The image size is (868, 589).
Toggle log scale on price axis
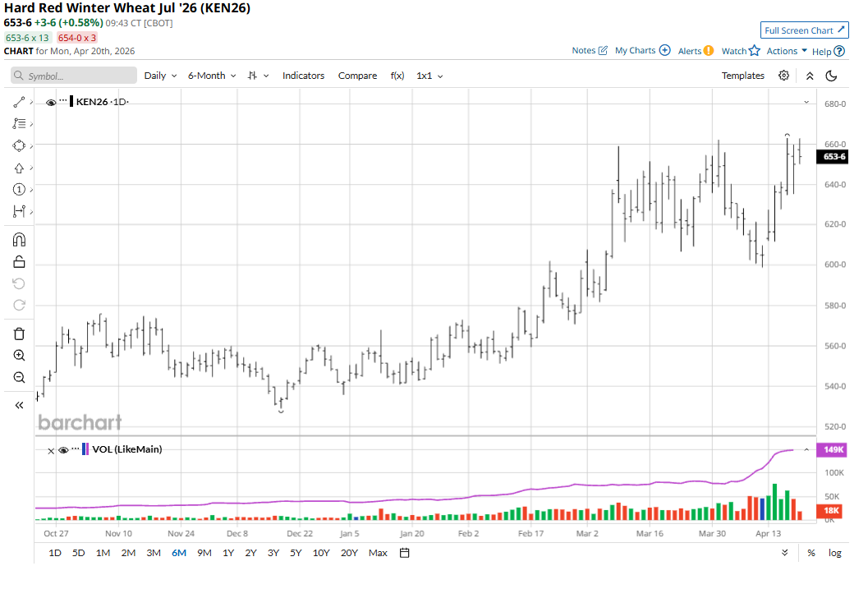(x=834, y=553)
